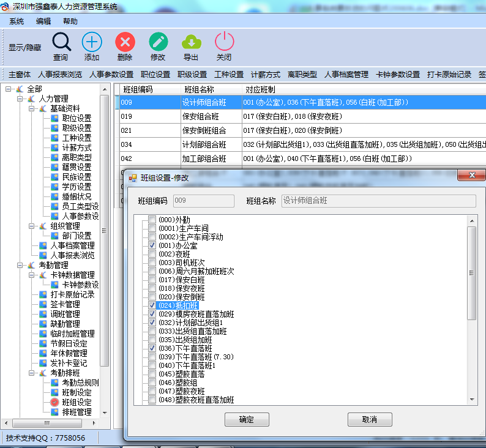Collapse the 人力管理 tree node

point(20,99)
